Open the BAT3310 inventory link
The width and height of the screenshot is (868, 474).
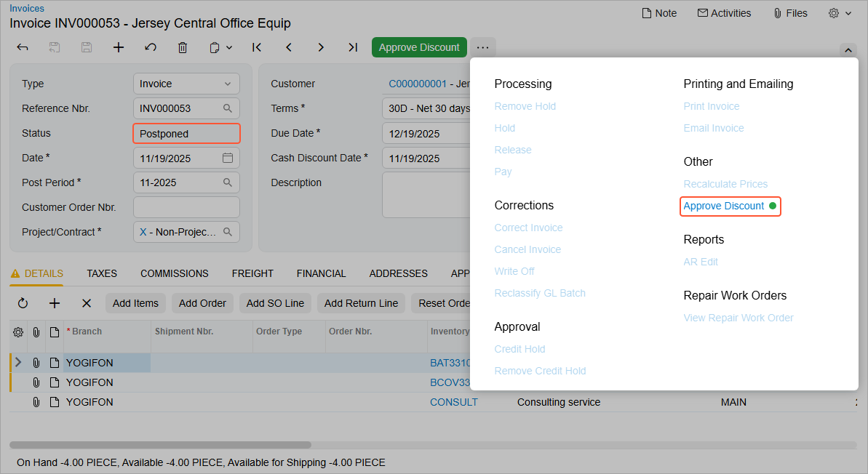coord(450,363)
